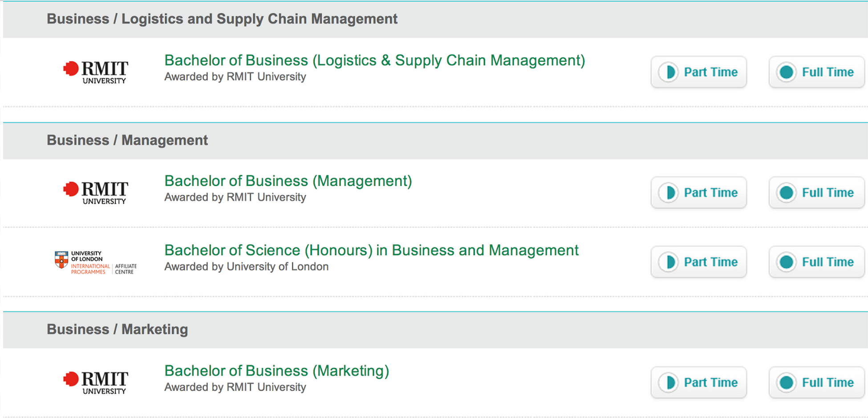Screen dimensions: 868x418
Task: Choose Part Time for University of London degree
Action: 698,262
